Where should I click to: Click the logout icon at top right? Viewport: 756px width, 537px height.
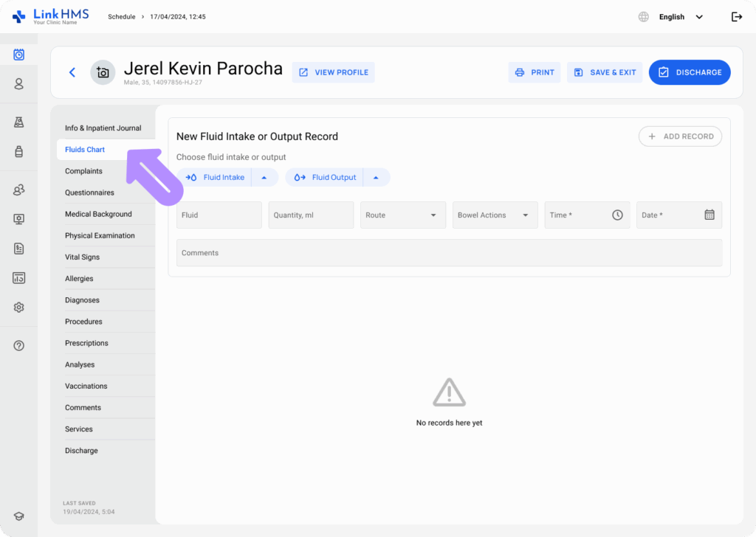(736, 17)
